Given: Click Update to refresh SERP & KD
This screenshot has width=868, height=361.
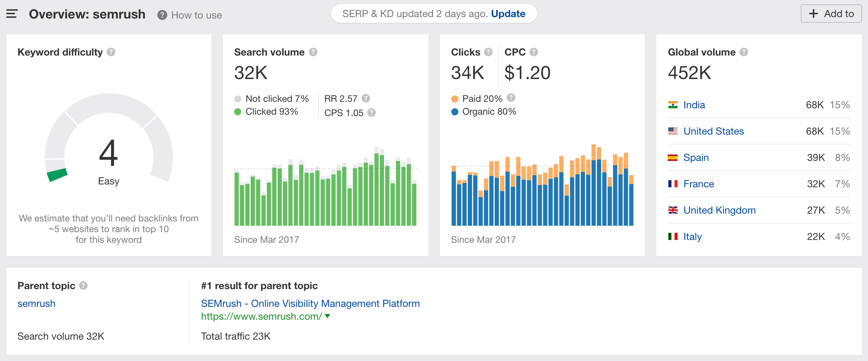Looking at the screenshot, I should (x=508, y=14).
